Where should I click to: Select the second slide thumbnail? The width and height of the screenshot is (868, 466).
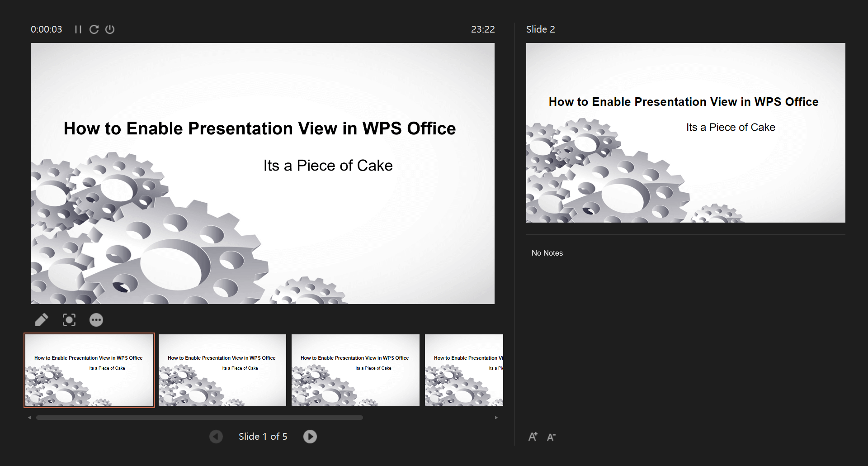[x=222, y=370]
